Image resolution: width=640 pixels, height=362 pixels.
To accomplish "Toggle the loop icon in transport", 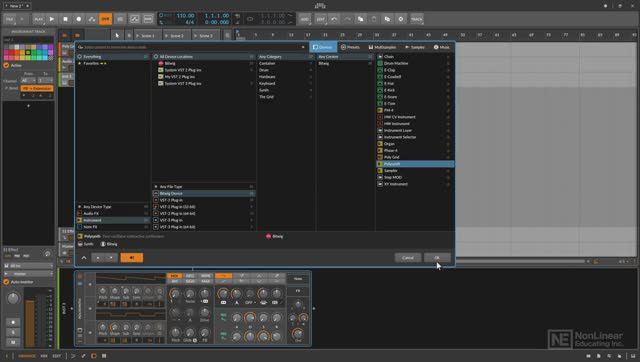I will pyautogui.click(x=250, y=19).
